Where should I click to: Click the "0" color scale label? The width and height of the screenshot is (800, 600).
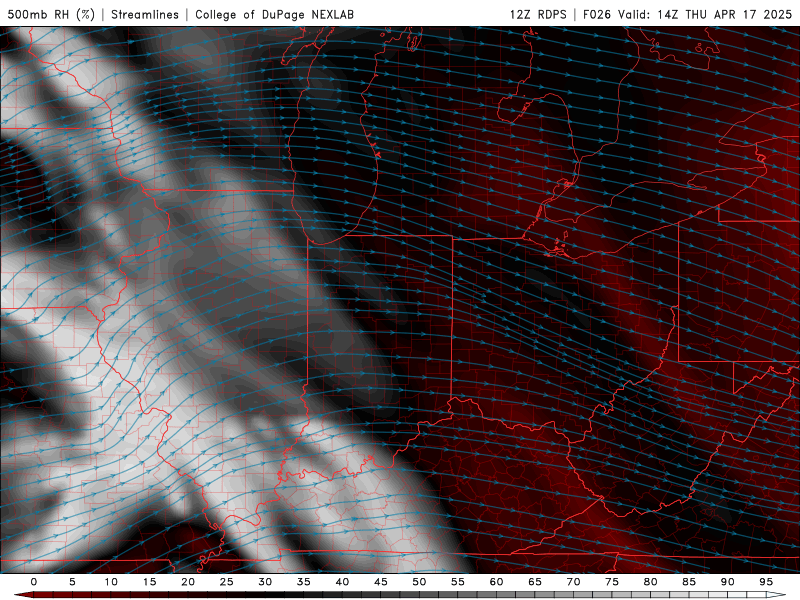coord(34,582)
